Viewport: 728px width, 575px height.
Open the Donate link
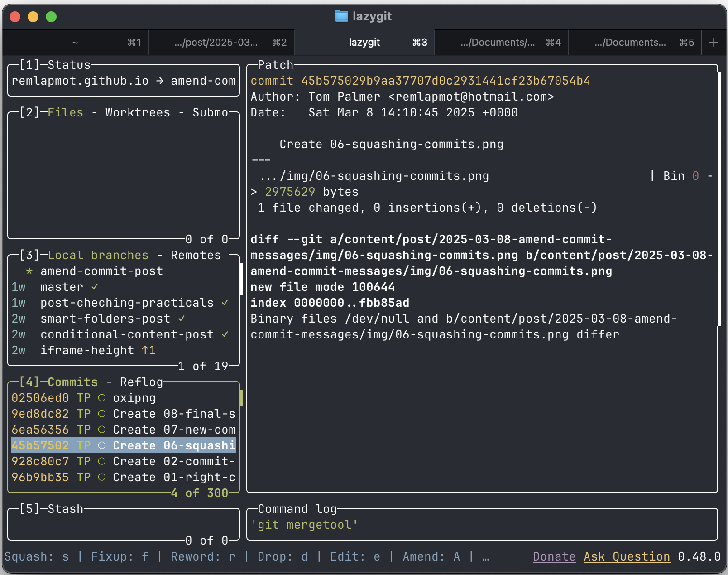coord(555,556)
